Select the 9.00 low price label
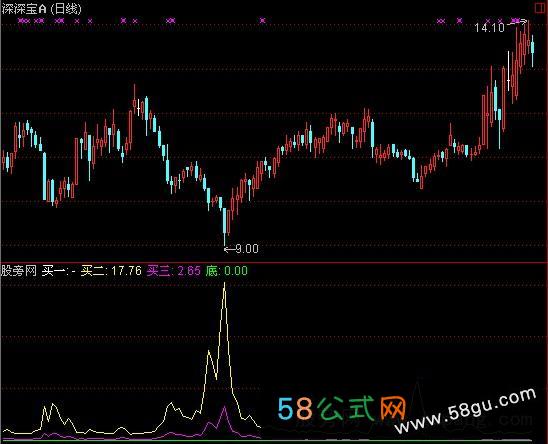The height and width of the screenshot is (444, 548). point(247,249)
